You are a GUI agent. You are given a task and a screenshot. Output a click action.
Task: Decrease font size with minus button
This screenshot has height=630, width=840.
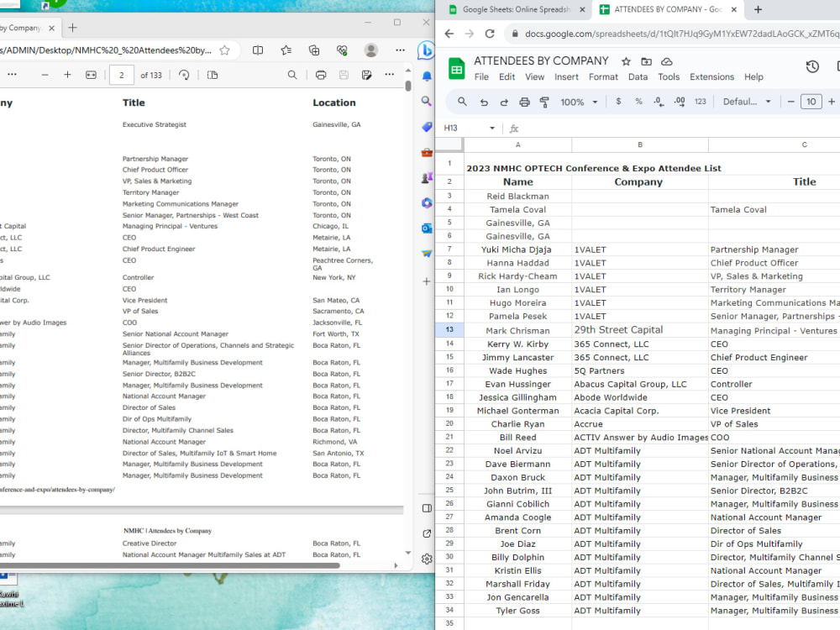[x=790, y=102]
